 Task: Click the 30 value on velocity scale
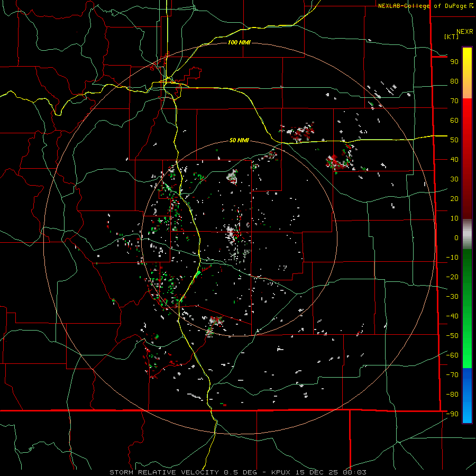tap(454, 179)
